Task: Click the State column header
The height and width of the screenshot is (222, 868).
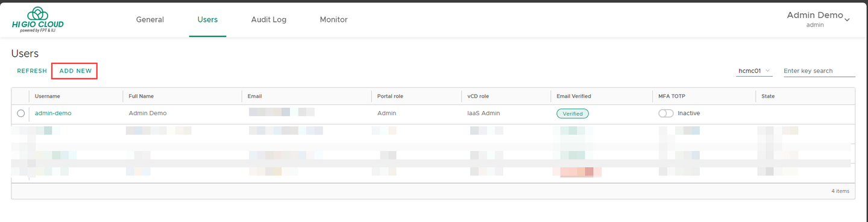Action: pyautogui.click(x=768, y=97)
